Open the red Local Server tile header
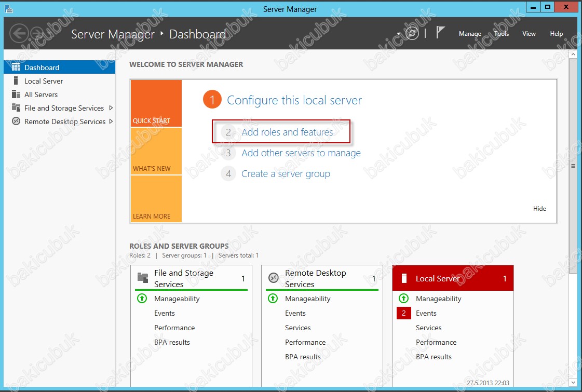 click(453, 278)
